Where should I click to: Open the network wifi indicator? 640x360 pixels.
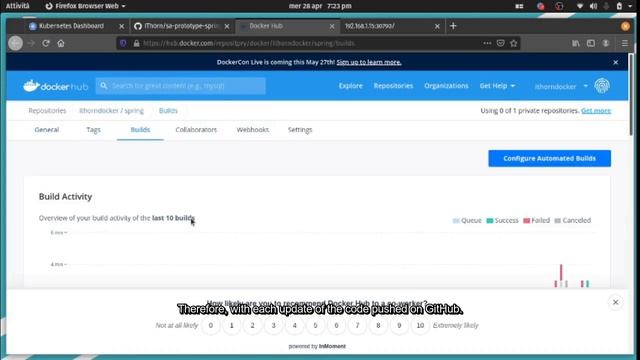click(x=580, y=6)
